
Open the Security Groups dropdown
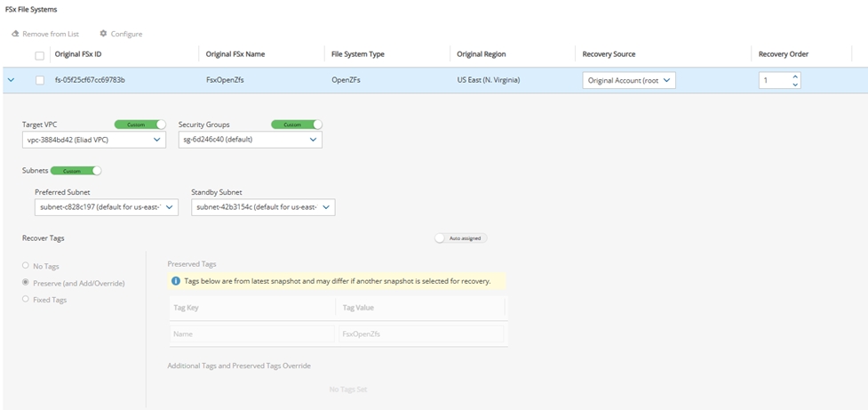pos(250,140)
